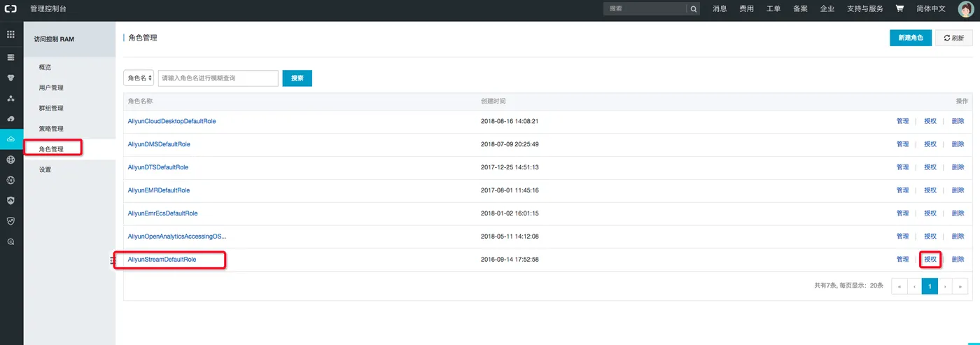Click 管理 for AliyunStreamDefaultRole
980x345 pixels.
[x=903, y=260]
